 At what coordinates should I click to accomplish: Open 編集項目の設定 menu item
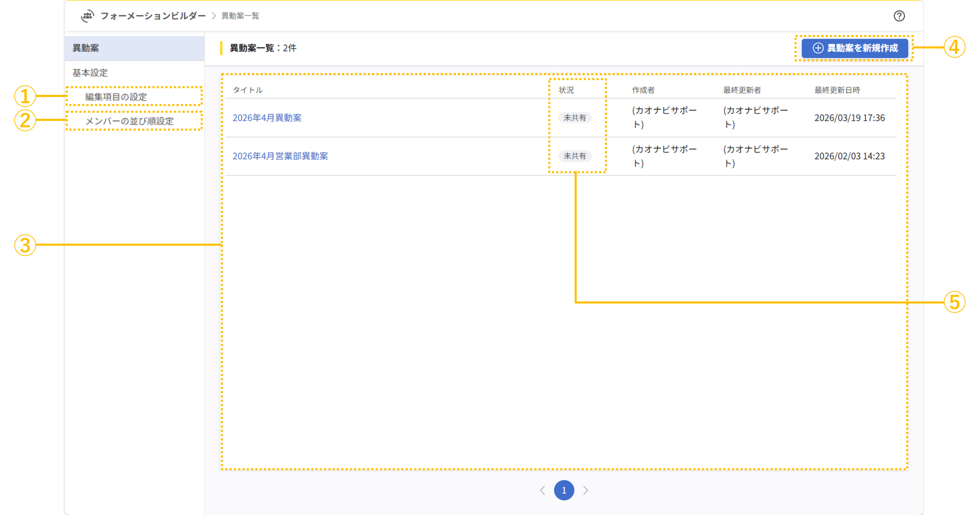[x=116, y=97]
